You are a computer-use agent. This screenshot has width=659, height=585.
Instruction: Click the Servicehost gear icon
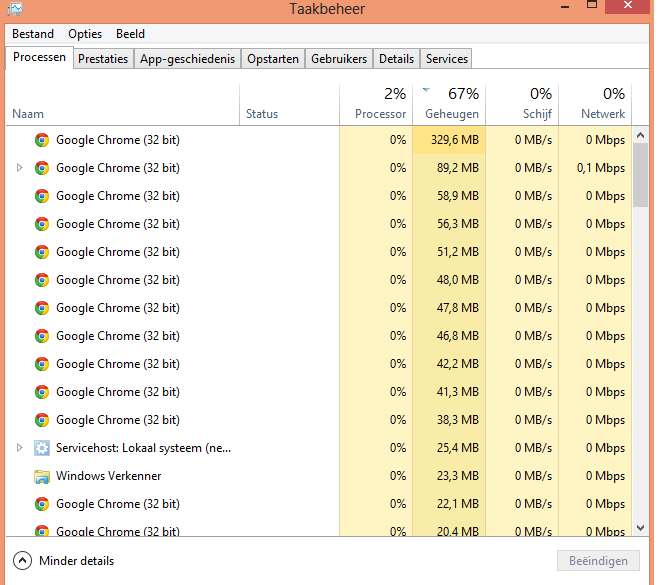[x=42, y=448]
